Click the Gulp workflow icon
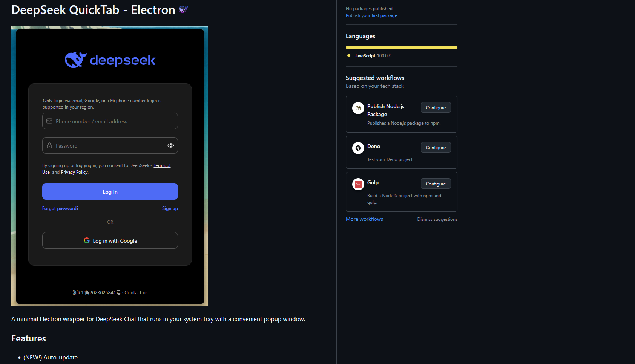Image resolution: width=635 pixels, height=364 pixels. click(358, 184)
